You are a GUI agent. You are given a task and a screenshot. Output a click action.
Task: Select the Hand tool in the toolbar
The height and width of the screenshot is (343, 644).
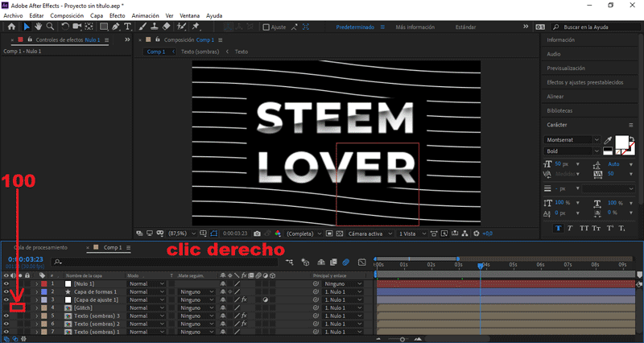39,27
